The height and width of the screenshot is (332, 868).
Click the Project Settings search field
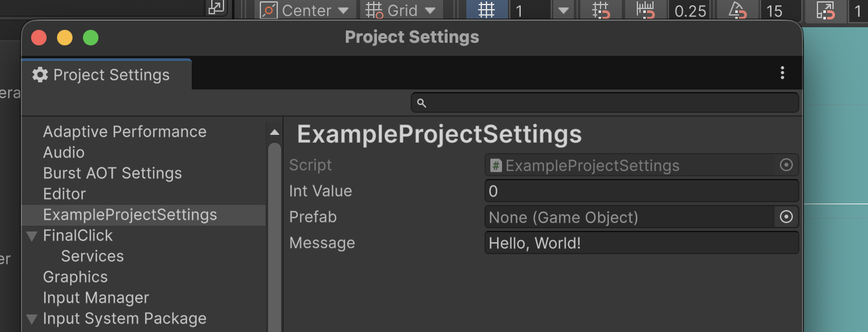(x=605, y=102)
